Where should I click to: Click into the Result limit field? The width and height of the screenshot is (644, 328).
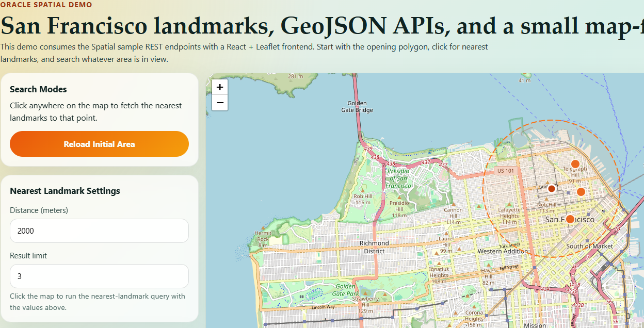click(x=99, y=276)
